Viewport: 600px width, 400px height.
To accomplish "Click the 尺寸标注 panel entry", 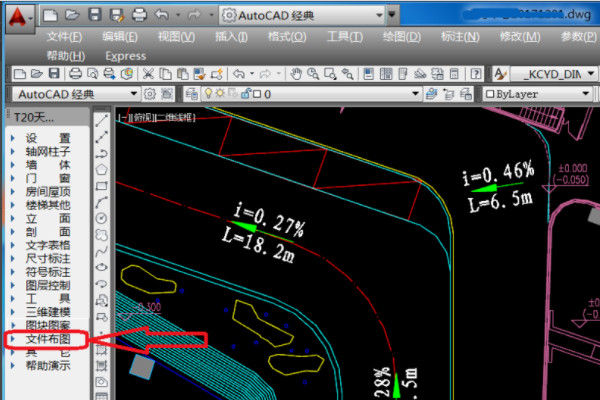I will pos(47,257).
